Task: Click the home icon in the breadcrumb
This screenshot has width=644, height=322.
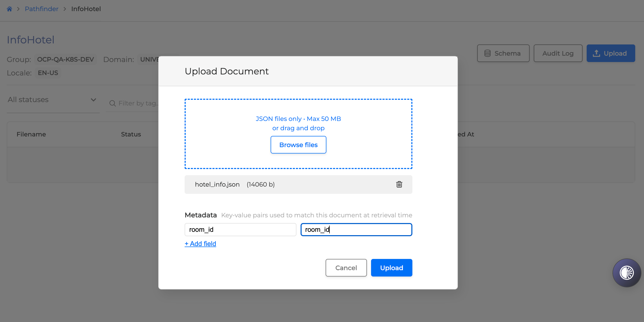Action: point(10,9)
